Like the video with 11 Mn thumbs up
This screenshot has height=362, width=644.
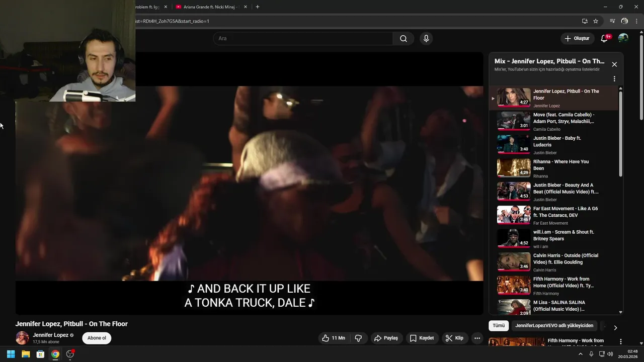(334, 338)
